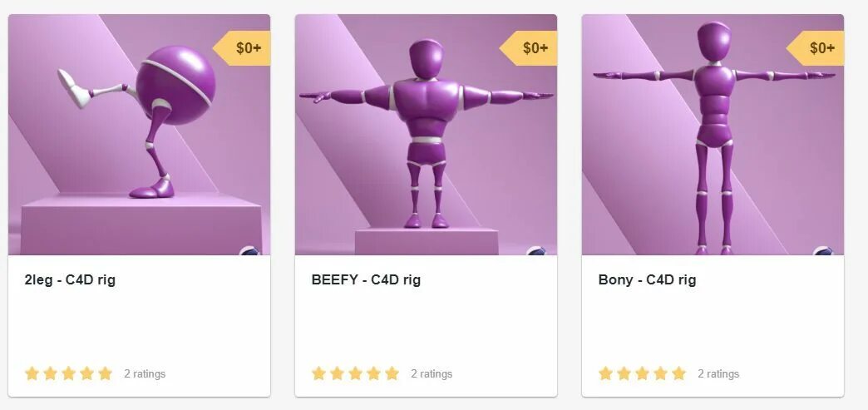The image size is (868, 410).
Task: Open the "2leg - C4D rig" title link
Action: [71, 279]
